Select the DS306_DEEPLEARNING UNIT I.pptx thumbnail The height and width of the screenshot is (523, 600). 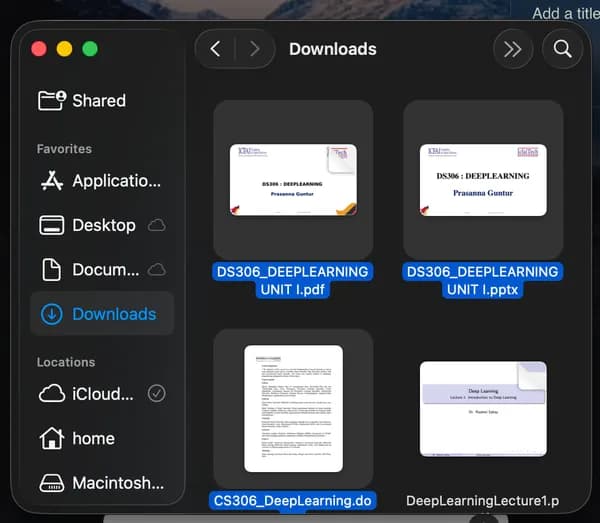[483, 180]
